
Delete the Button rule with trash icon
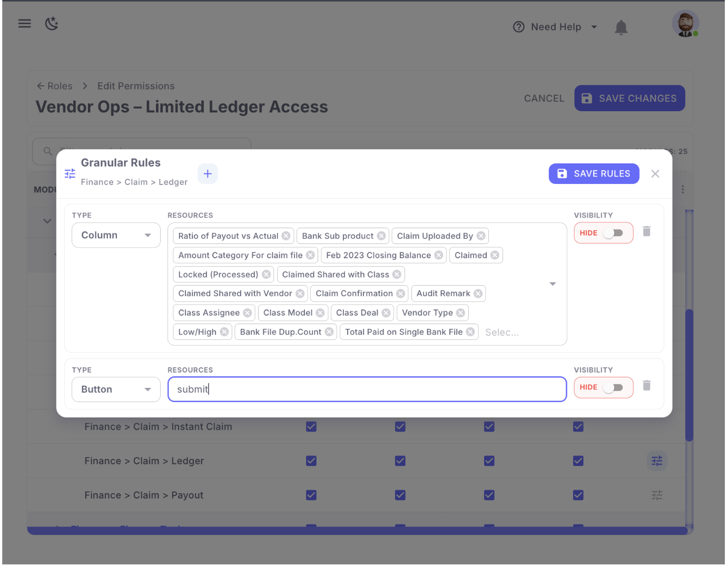pyautogui.click(x=646, y=386)
